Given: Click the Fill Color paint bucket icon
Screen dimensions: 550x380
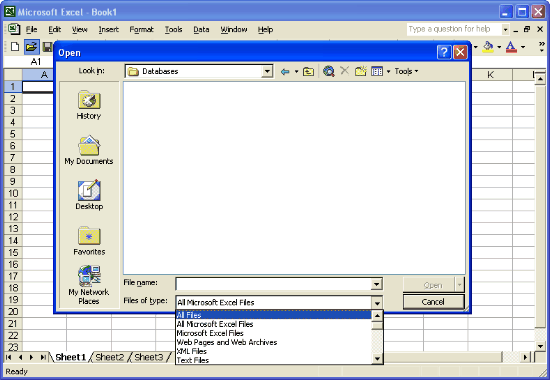Looking at the screenshot, I should tap(488, 47).
